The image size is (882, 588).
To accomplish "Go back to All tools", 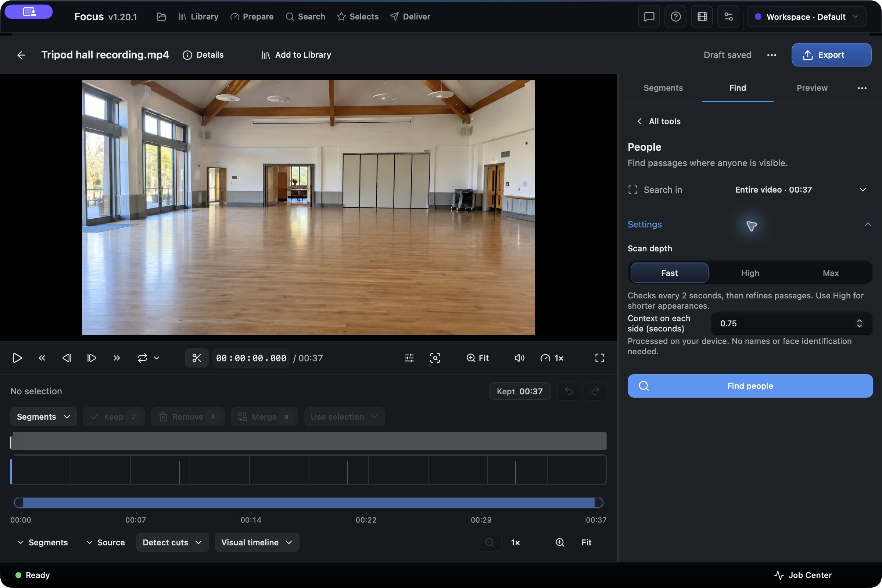I will tap(659, 121).
